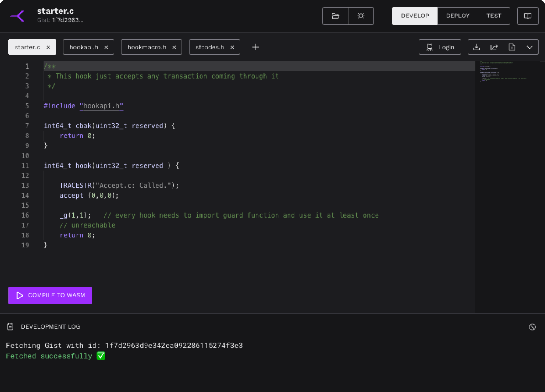Add a new file tab with the plus button
The width and height of the screenshot is (545, 392).
[x=256, y=47]
